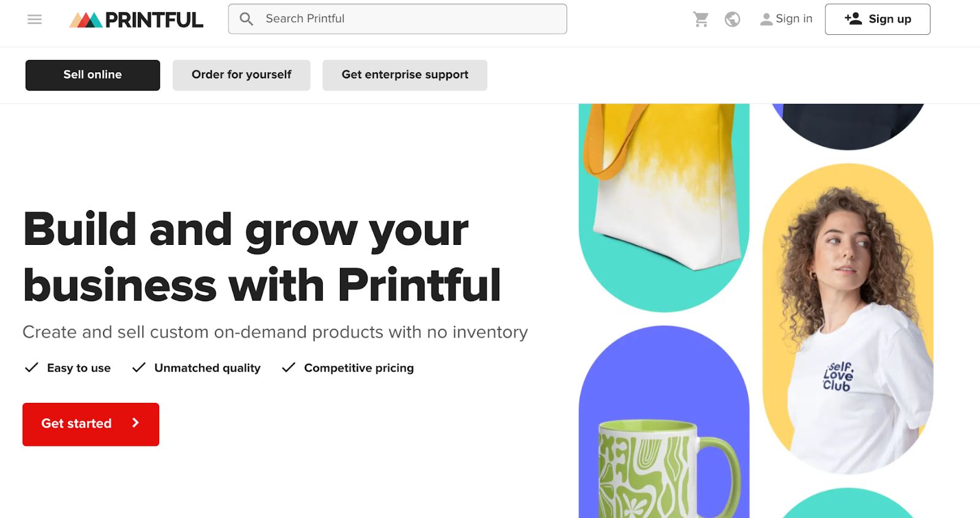
Task: Click the magnifying glass search icon
Action: [246, 19]
